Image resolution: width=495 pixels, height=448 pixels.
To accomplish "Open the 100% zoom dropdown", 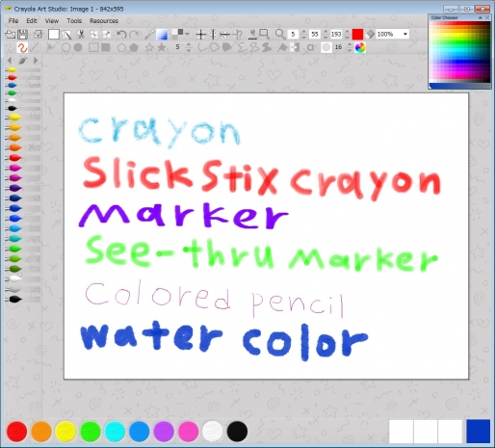I will (x=405, y=34).
